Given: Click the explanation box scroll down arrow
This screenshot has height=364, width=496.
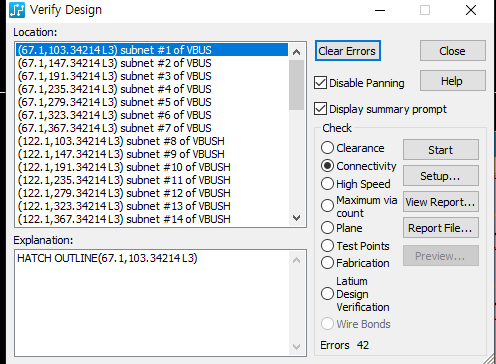Looking at the screenshot, I should pos(296,347).
